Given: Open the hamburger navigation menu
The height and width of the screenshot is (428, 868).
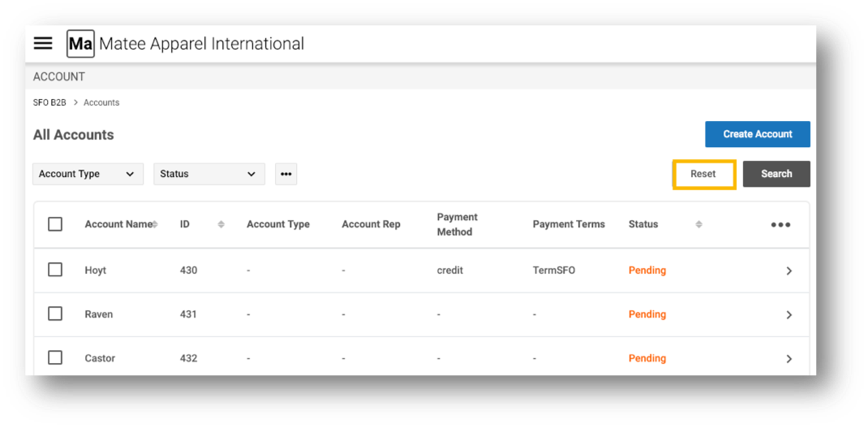Looking at the screenshot, I should click(43, 43).
